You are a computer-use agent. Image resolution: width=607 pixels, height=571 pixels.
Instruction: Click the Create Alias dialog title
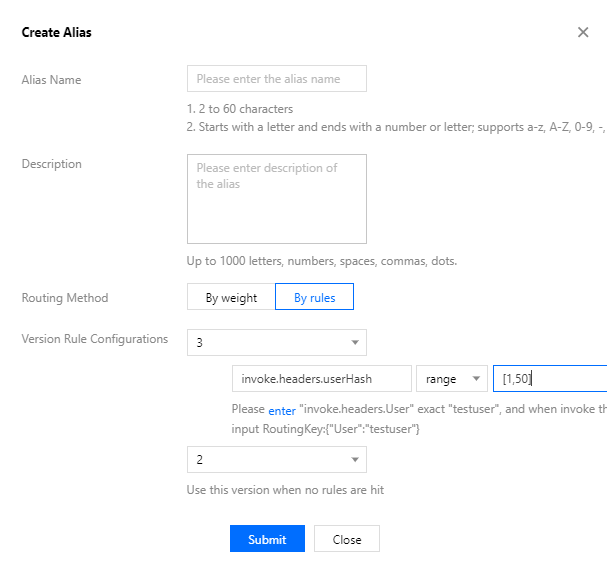[57, 32]
